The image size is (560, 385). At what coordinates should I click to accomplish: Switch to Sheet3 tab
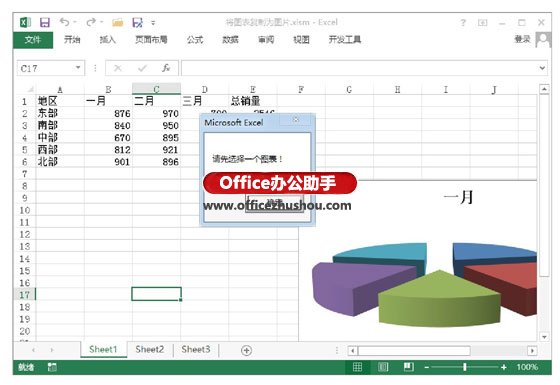196,349
